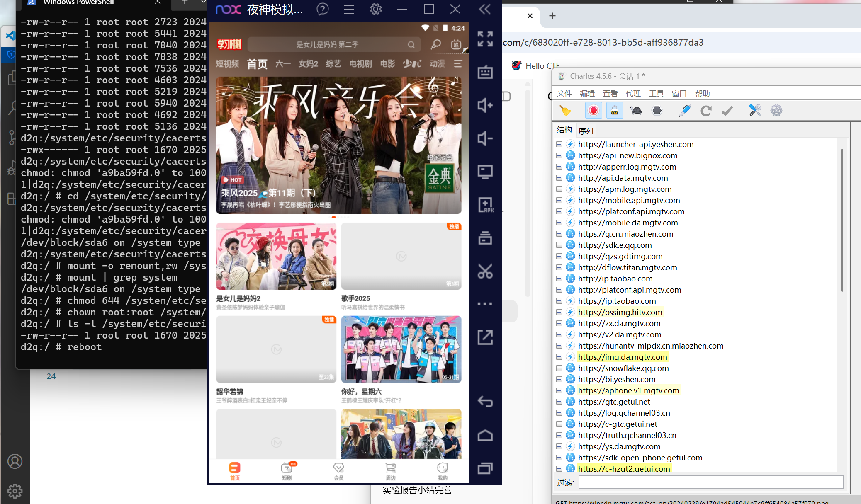861x504 pixels.
Task: Open calendar icon in Mango TV header
Action: (456, 44)
